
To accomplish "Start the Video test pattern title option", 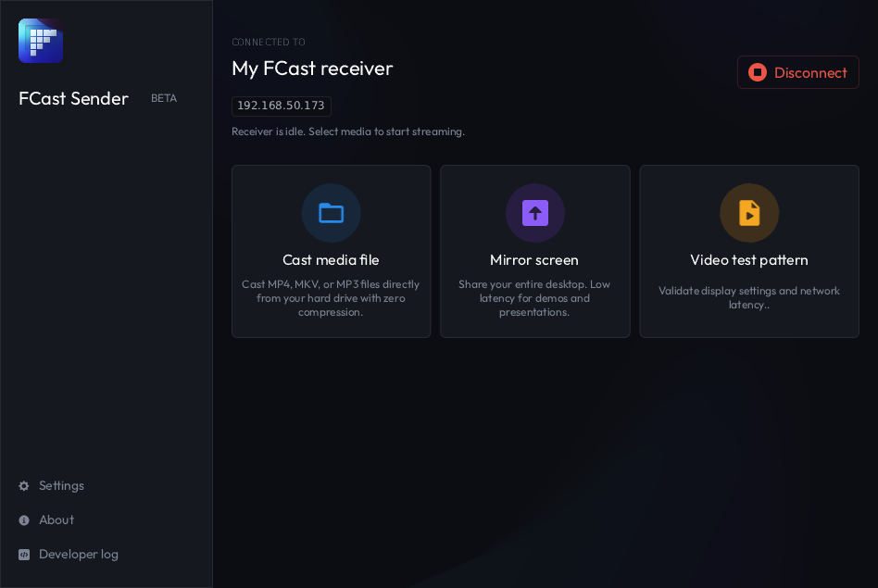I will coord(749,260).
